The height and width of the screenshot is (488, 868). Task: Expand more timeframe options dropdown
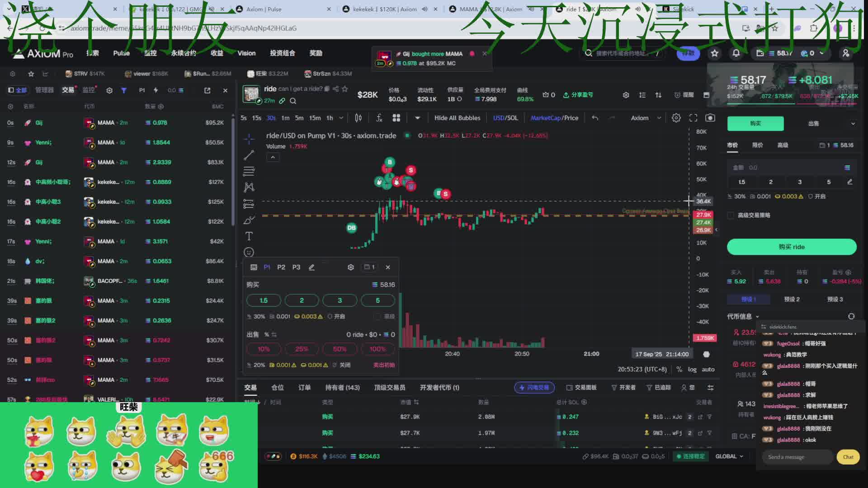341,118
